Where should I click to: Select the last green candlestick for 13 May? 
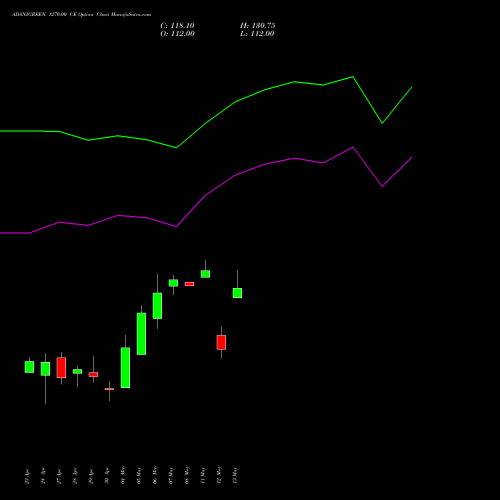pos(237,293)
